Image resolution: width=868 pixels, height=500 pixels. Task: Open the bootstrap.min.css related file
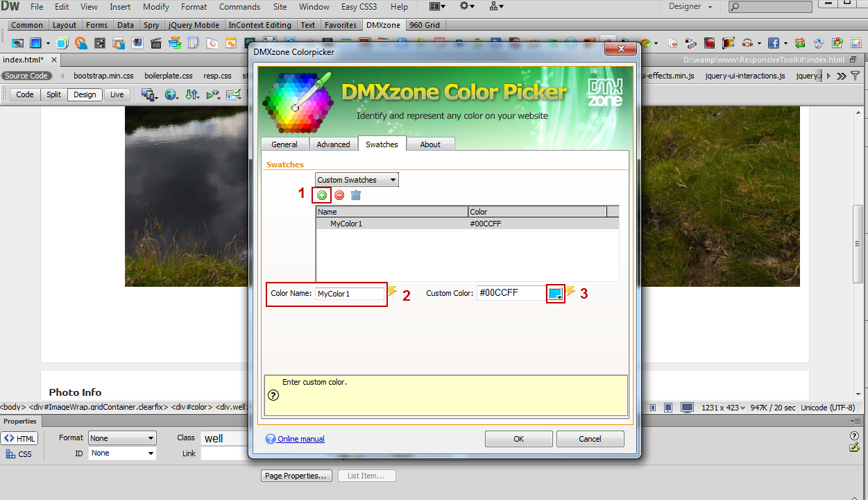[103, 76]
